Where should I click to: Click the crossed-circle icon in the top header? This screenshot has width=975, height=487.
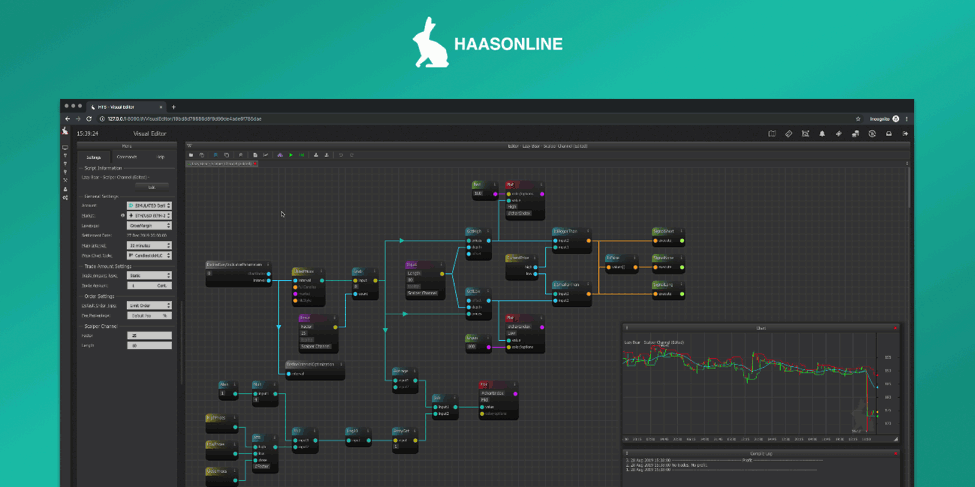(x=872, y=134)
